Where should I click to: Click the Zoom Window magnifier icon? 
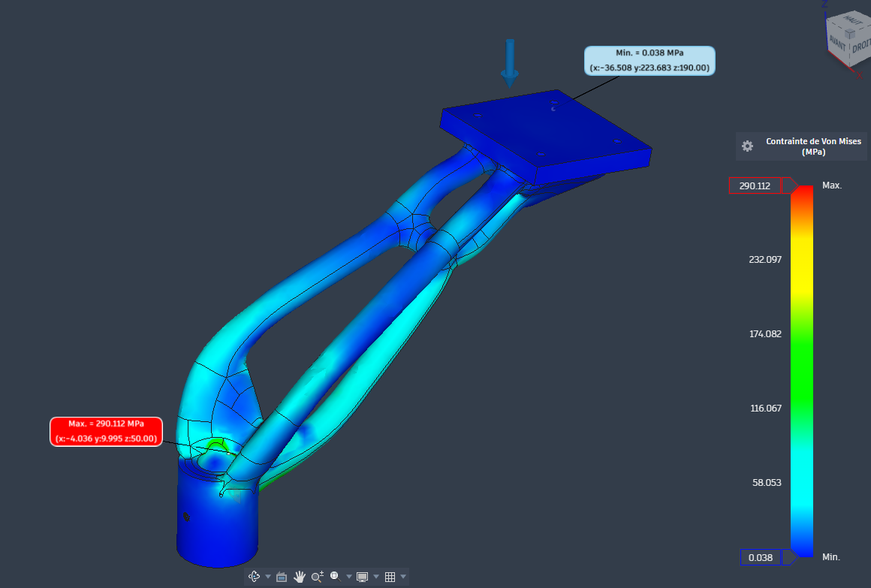(336, 577)
